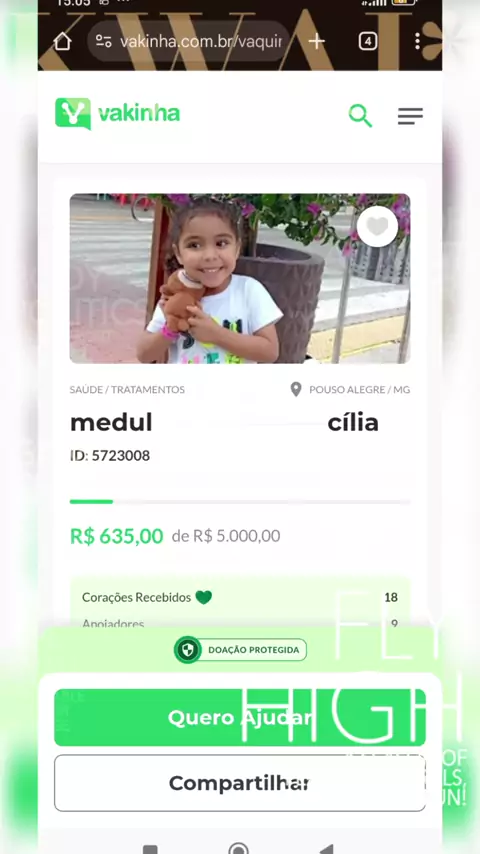
Task: Toggle the heart favorite on campaign photo
Action: click(x=378, y=226)
